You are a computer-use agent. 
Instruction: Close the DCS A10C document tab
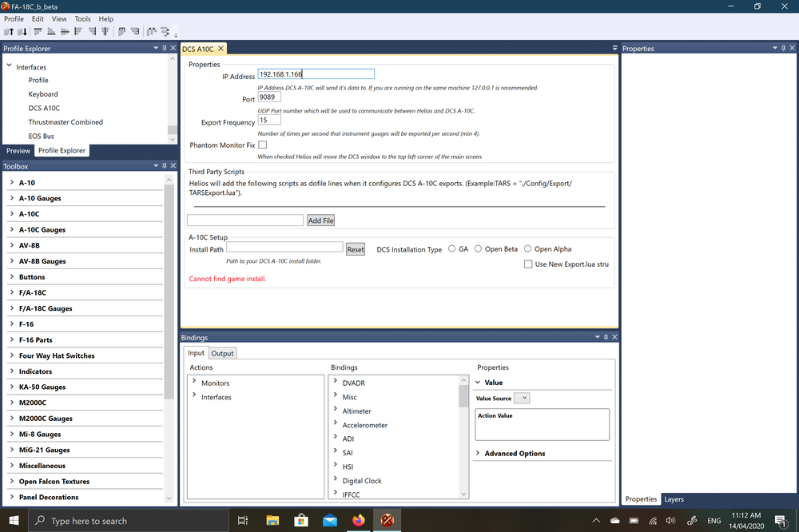221,49
